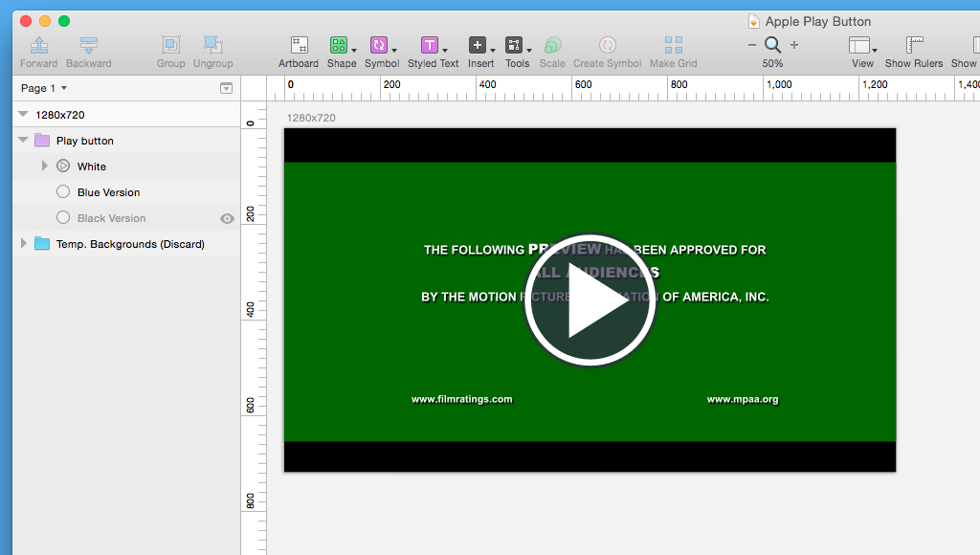Viewport: 980px width, 555px height.
Task: Click the White layer symbol icon
Action: (63, 166)
